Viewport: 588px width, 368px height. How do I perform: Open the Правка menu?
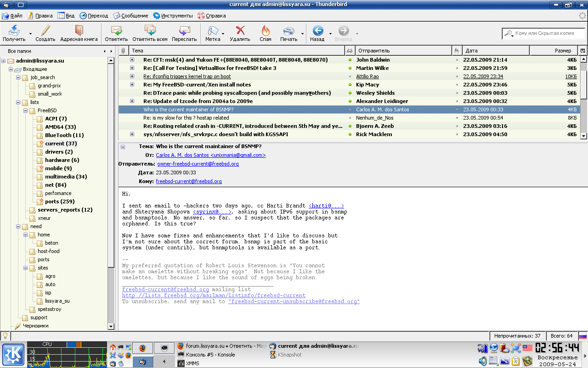coord(40,16)
